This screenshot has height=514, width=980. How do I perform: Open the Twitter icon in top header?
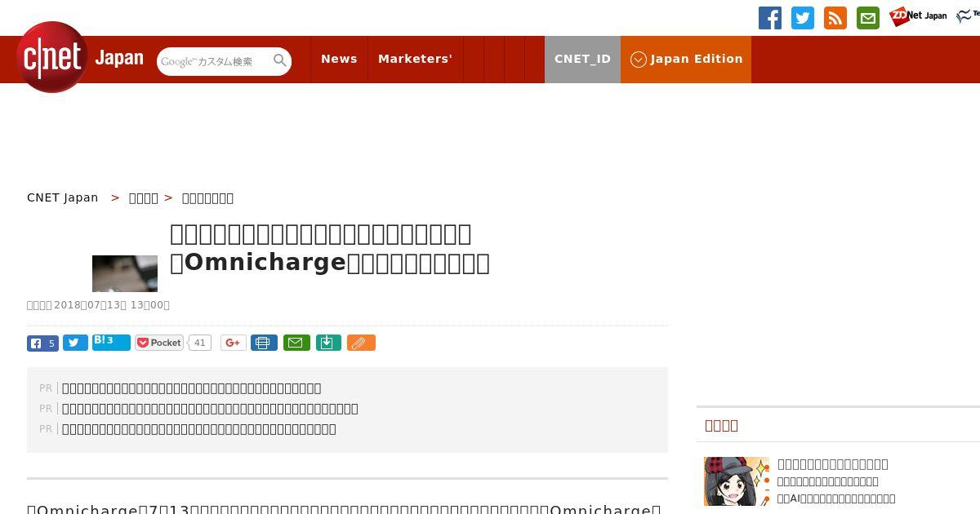click(x=803, y=18)
